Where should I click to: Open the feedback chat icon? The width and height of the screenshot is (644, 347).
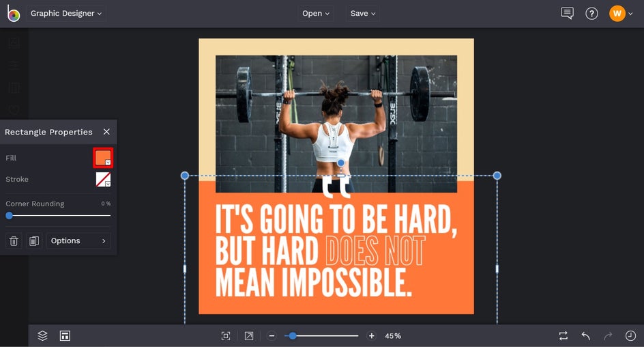[567, 14]
